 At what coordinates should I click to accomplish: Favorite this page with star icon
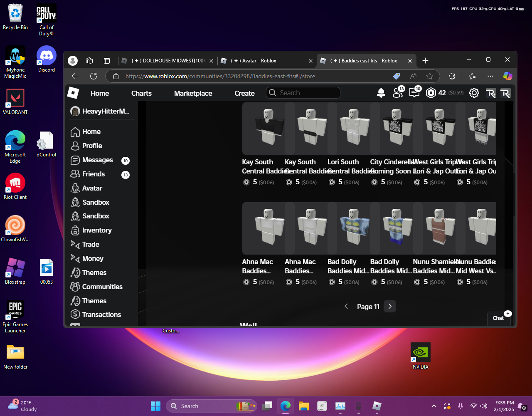tap(430, 76)
